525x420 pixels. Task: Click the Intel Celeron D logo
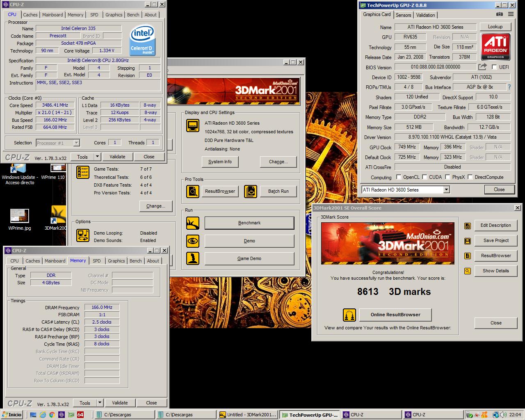click(142, 41)
